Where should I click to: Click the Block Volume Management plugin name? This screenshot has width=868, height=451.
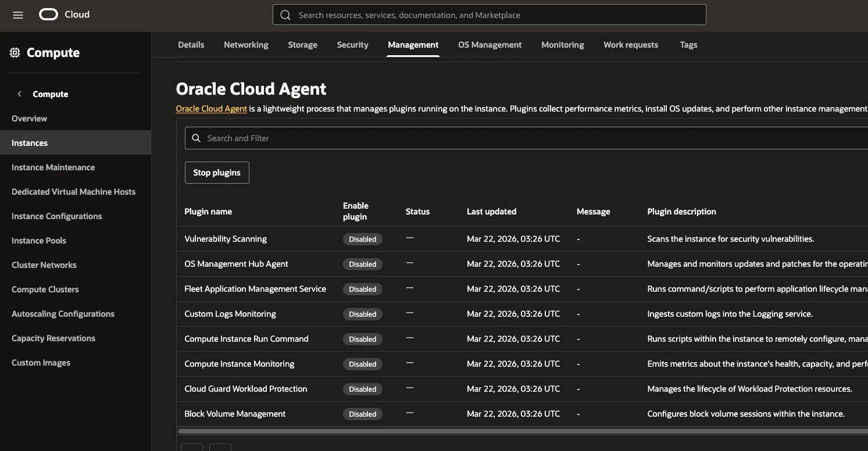235,414
